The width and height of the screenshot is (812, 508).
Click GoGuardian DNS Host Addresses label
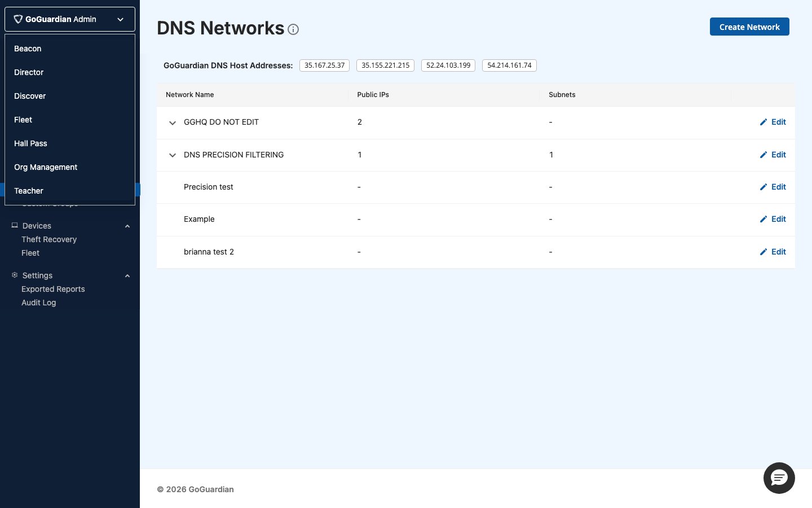point(228,65)
